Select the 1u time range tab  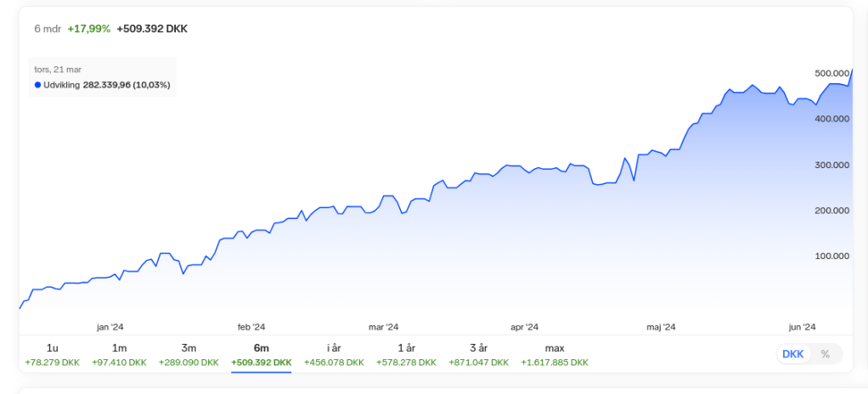pos(52,354)
